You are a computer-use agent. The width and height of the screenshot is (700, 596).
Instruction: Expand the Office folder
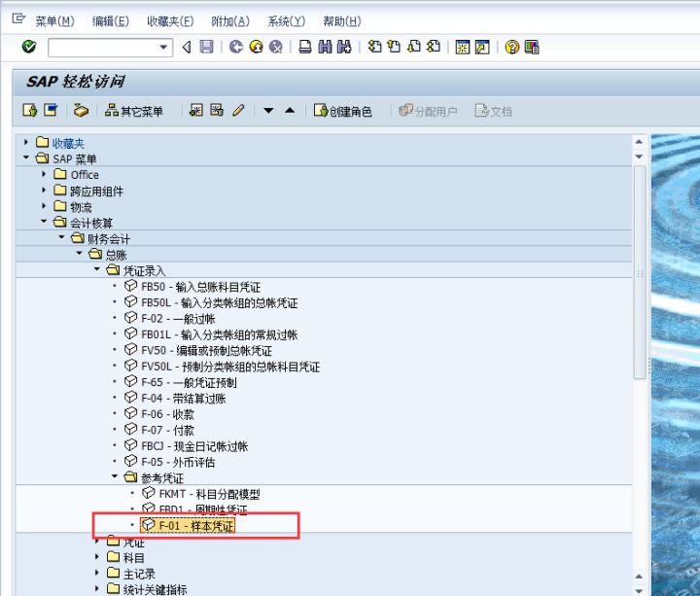point(44,174)
